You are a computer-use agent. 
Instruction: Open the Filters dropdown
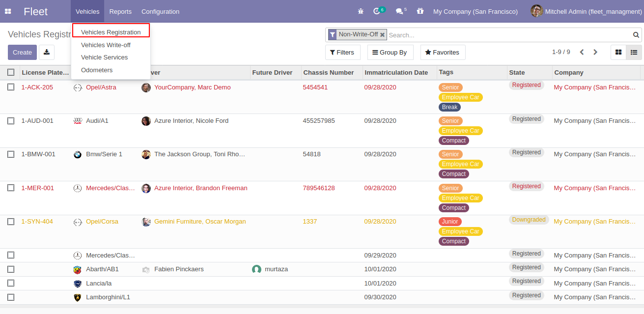coord(342,52)
